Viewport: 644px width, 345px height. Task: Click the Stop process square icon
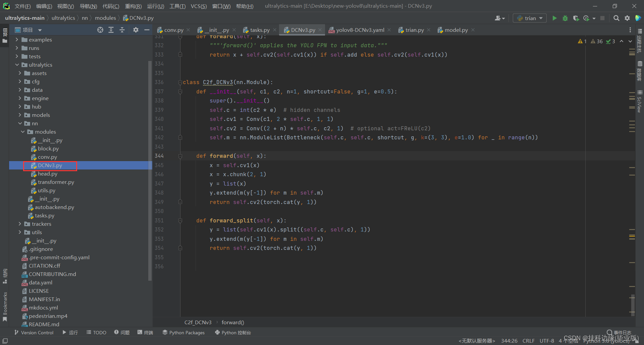point(602,18)
